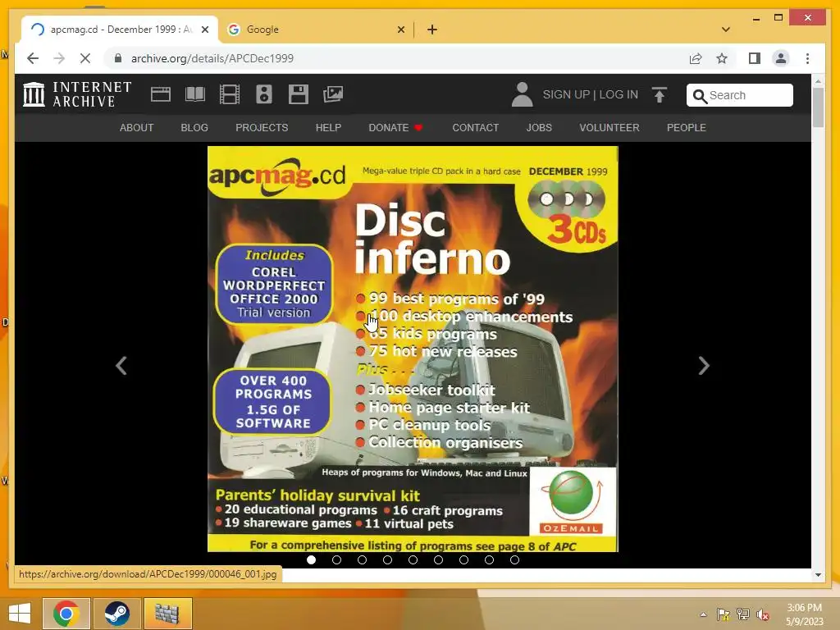Open the taskbar clock showing 3:06 PM
Viewport: 840px width, 630px height.
(x=805, y=614)
